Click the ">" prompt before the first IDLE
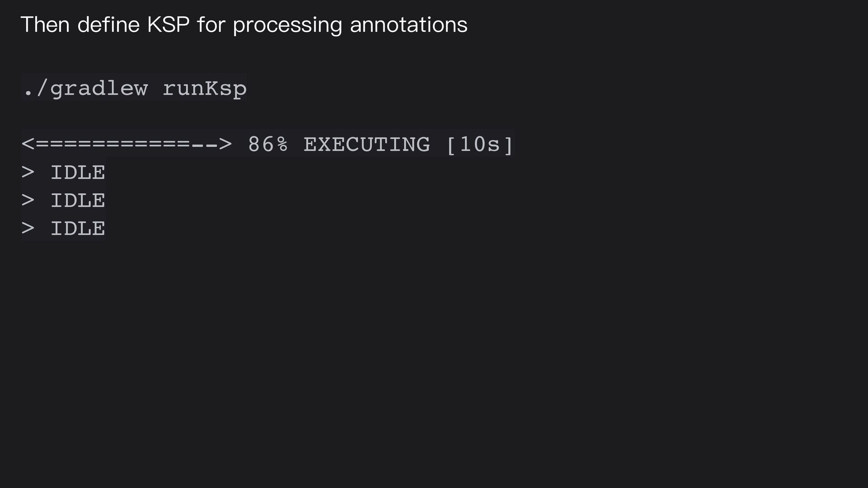868x488 pixels. (x=28, y=172)
